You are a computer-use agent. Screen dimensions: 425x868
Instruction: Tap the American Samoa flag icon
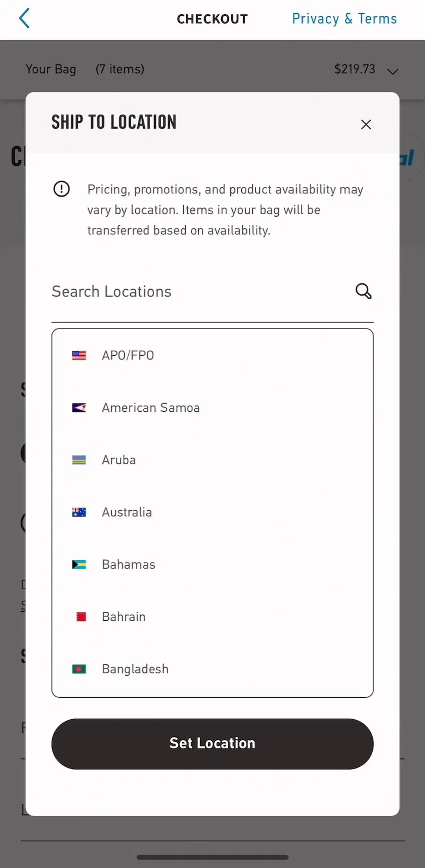coord(79,408)
